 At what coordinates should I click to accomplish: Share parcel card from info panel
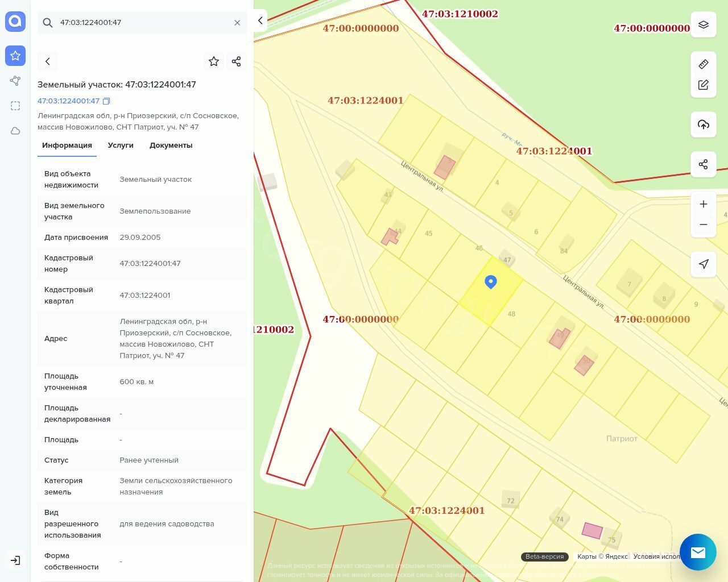(237, 61)
